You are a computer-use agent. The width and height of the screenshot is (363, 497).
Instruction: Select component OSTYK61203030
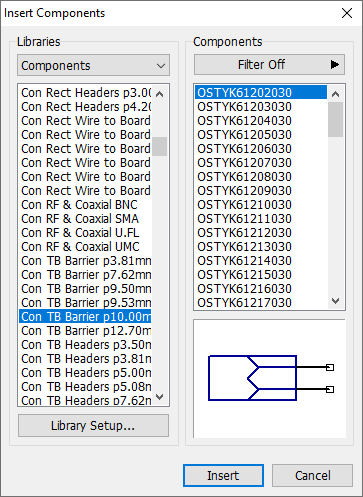click(x=261, y=107)
